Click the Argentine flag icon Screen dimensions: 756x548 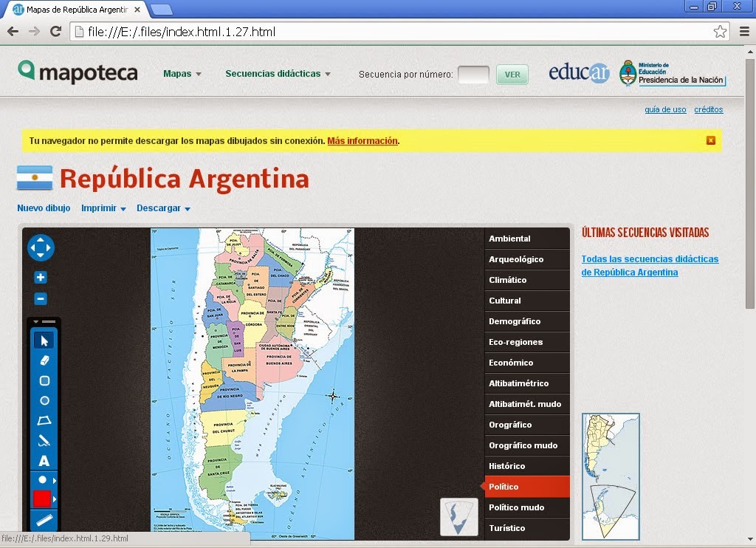(35, 177)
